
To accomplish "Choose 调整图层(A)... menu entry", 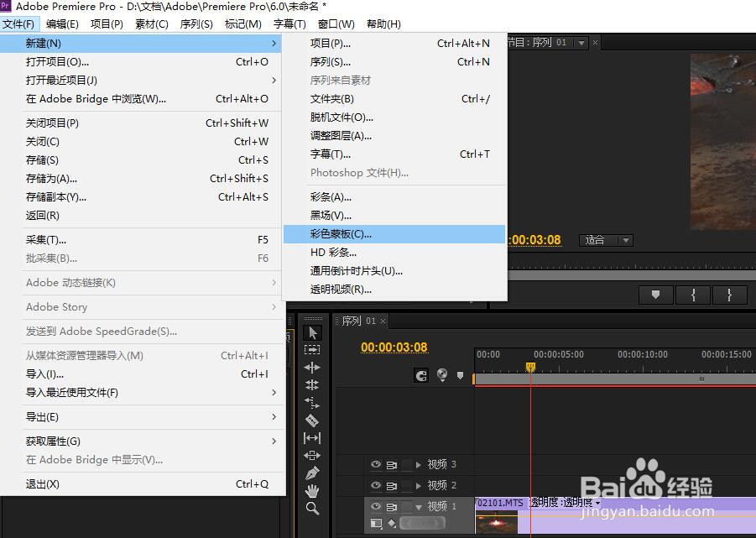I will click(394, 136).
